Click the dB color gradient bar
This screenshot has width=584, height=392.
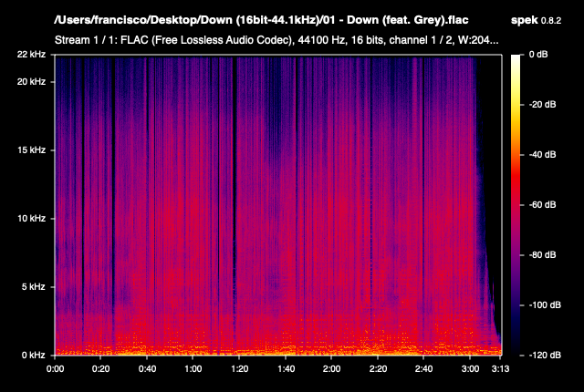[x=516, y=205]
